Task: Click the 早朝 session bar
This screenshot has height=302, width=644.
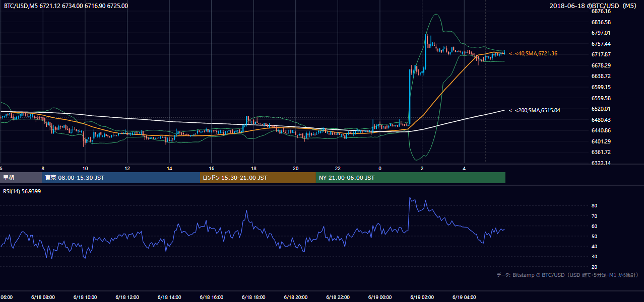Action: [x=21, y=178]
